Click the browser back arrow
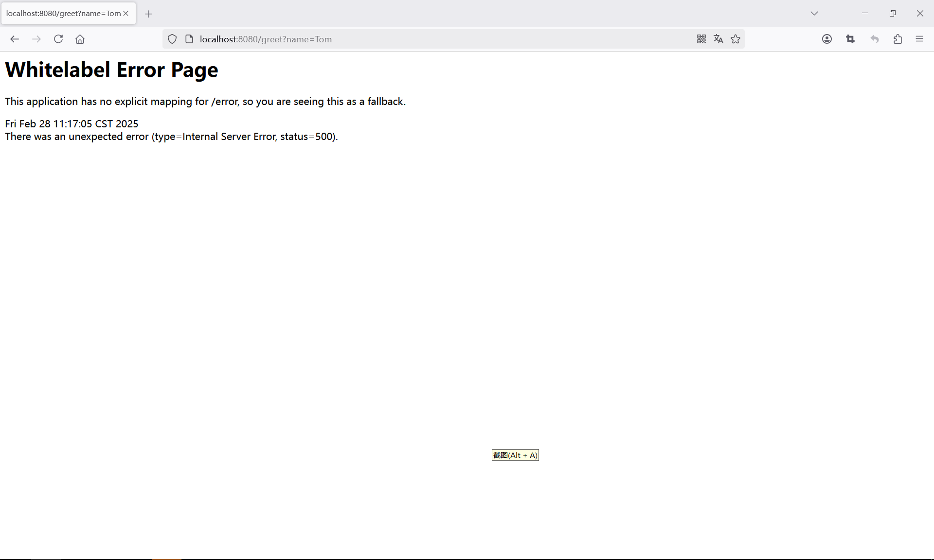The image size is (934, 560). pyautogui.click(x=15, y=39)
